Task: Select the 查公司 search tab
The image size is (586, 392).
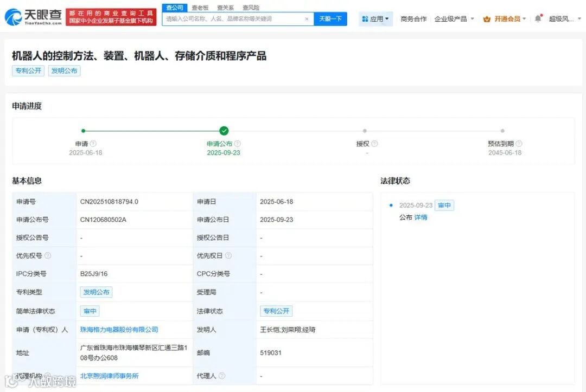Action: pos(175,8)
